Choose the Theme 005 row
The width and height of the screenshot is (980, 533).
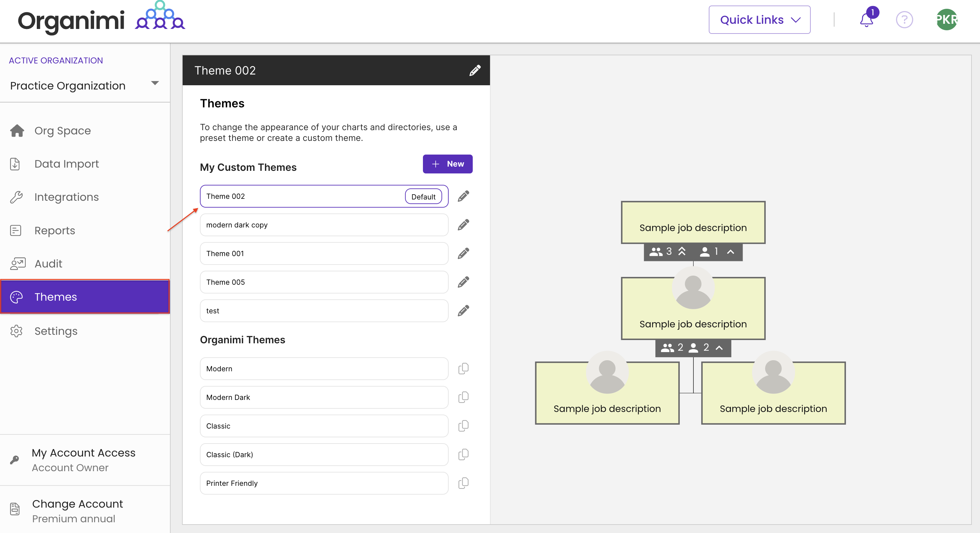click(324, 282)
